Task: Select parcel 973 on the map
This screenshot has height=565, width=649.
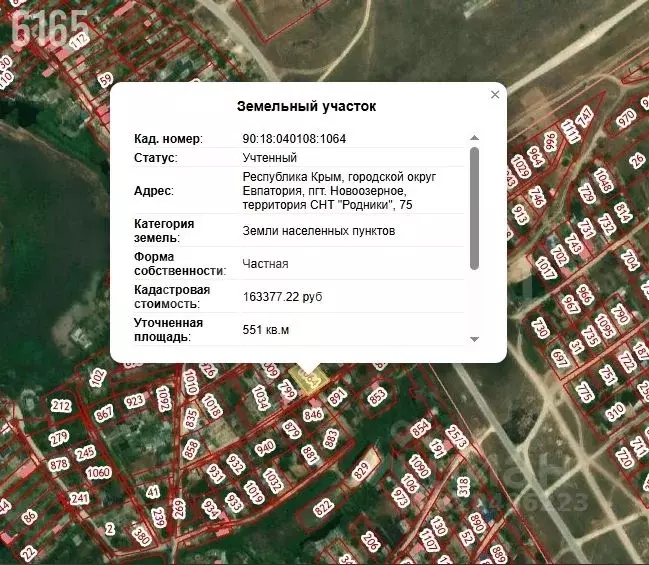Action: coord(400,497)
